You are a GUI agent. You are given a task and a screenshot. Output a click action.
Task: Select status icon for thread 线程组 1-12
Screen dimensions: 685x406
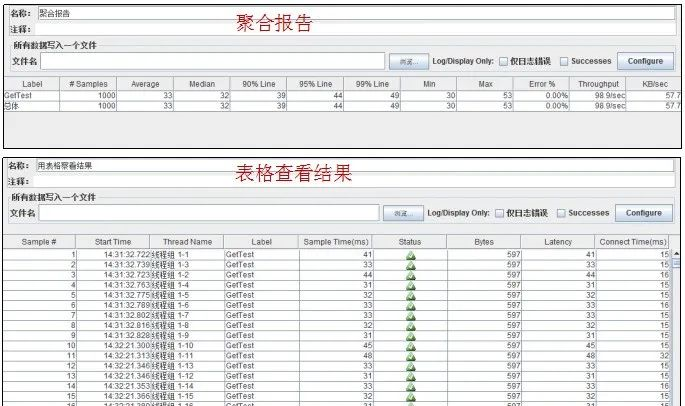[x=411, y=376]
